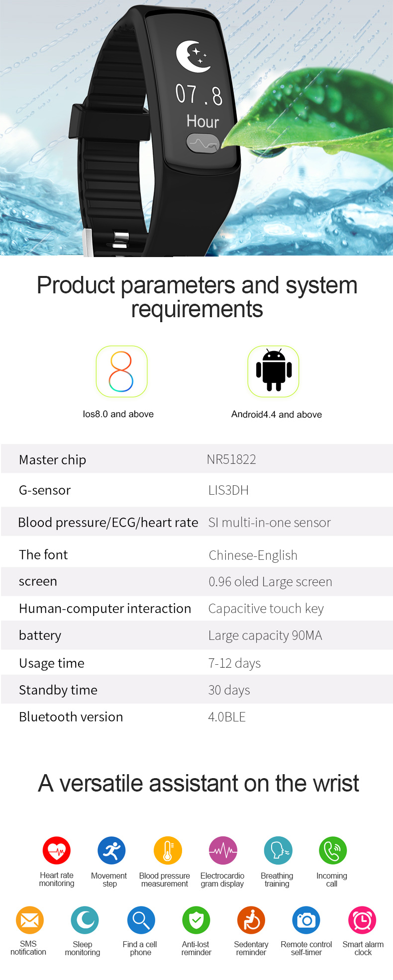Click the Android robot logo icon
The height and width of the screenshot is (980, 393).
274,371
